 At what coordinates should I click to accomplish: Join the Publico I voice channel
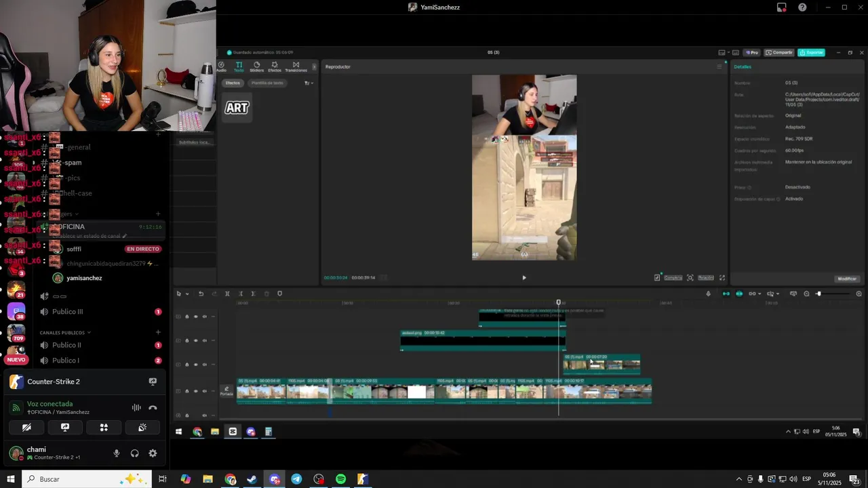click(x=66, y=361)
